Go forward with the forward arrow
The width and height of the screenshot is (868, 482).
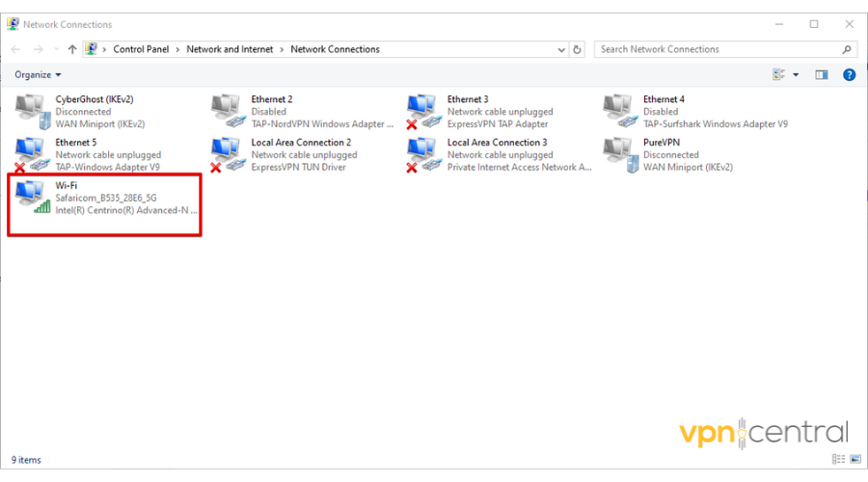coord(39,49)
